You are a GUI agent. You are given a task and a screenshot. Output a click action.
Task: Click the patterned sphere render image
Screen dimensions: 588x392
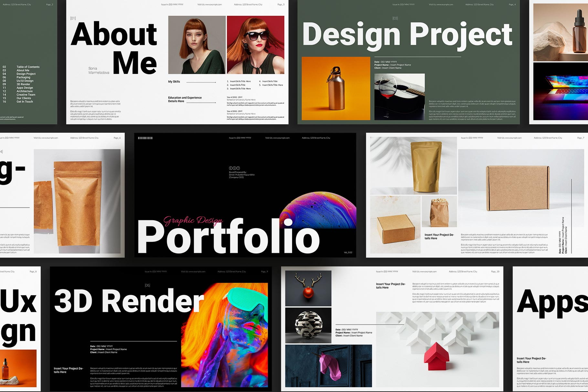308,325
